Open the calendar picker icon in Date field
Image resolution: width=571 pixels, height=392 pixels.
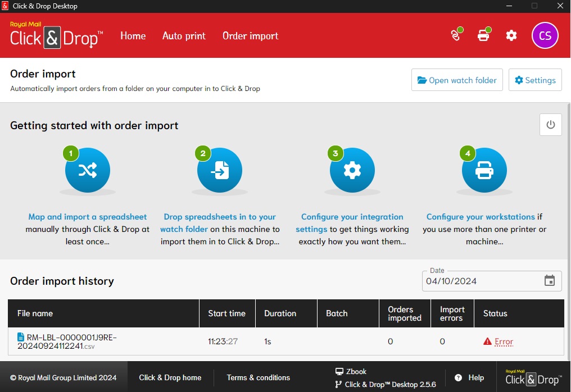click(x=550, y=281)
